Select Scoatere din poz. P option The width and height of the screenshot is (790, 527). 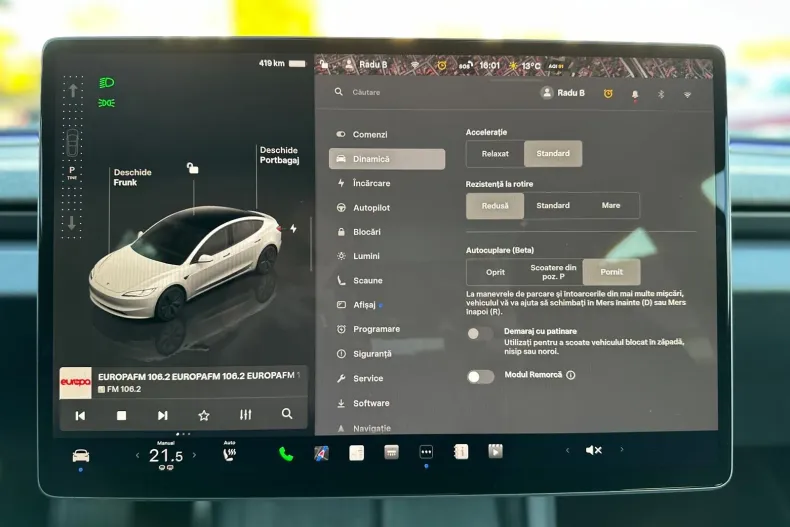(x=553, y=272)
